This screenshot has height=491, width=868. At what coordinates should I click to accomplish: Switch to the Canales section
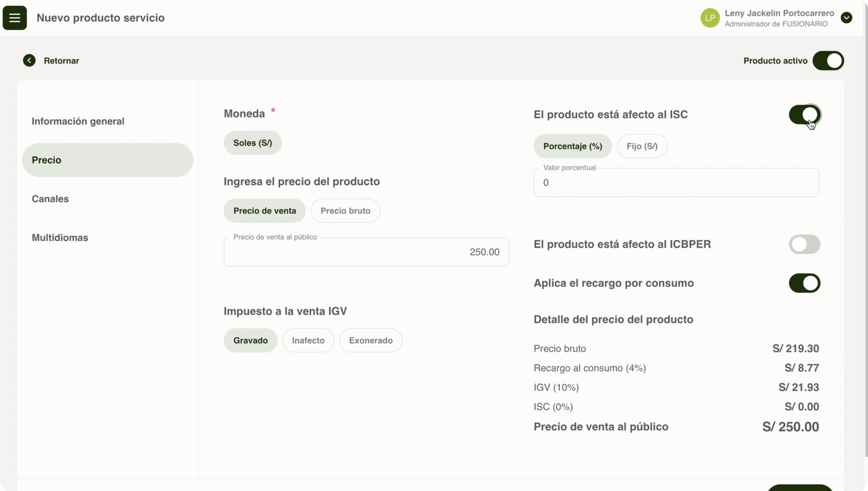click(x=50, y=199)
